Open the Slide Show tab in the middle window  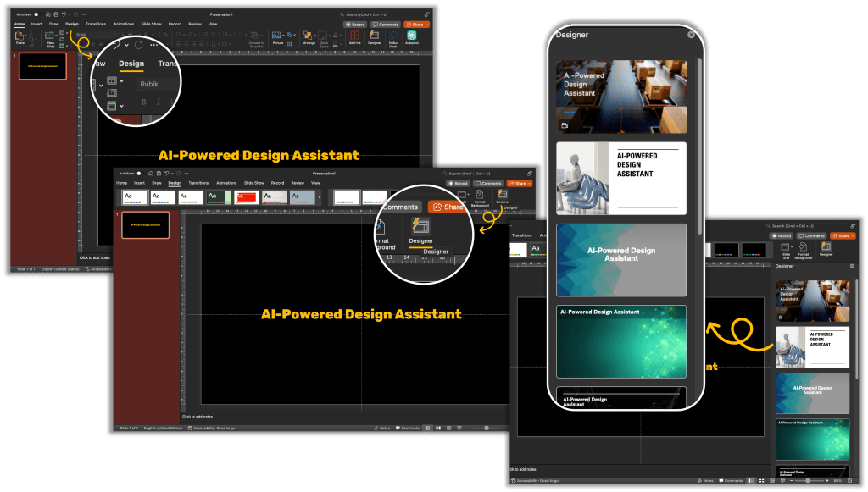tap(254, 183)
